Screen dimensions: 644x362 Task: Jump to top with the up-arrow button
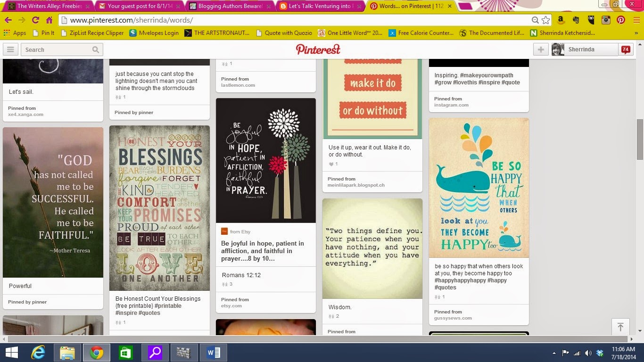click(620, 327)
